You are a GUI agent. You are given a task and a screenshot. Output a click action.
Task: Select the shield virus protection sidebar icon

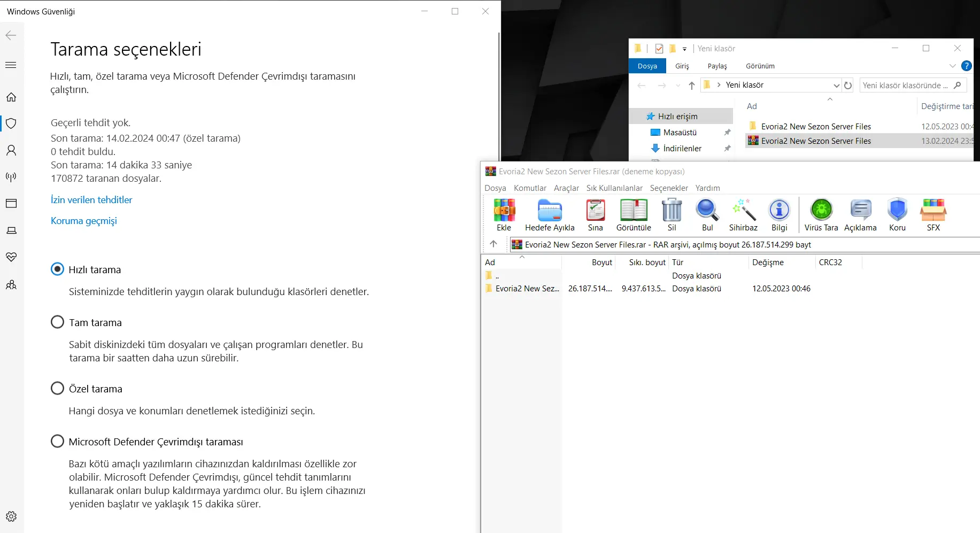(x=11, y=123)
